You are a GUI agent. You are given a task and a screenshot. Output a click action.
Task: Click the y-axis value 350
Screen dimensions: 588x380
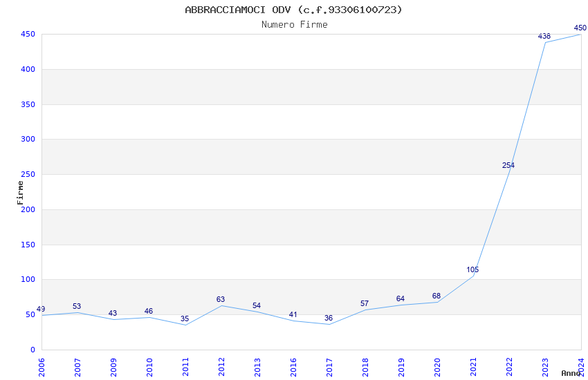coord(28,105)
